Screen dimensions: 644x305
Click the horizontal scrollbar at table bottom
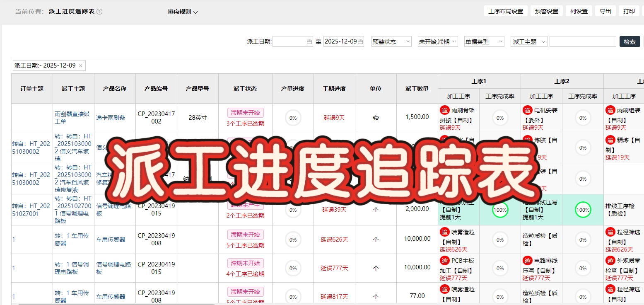point(116,304)
